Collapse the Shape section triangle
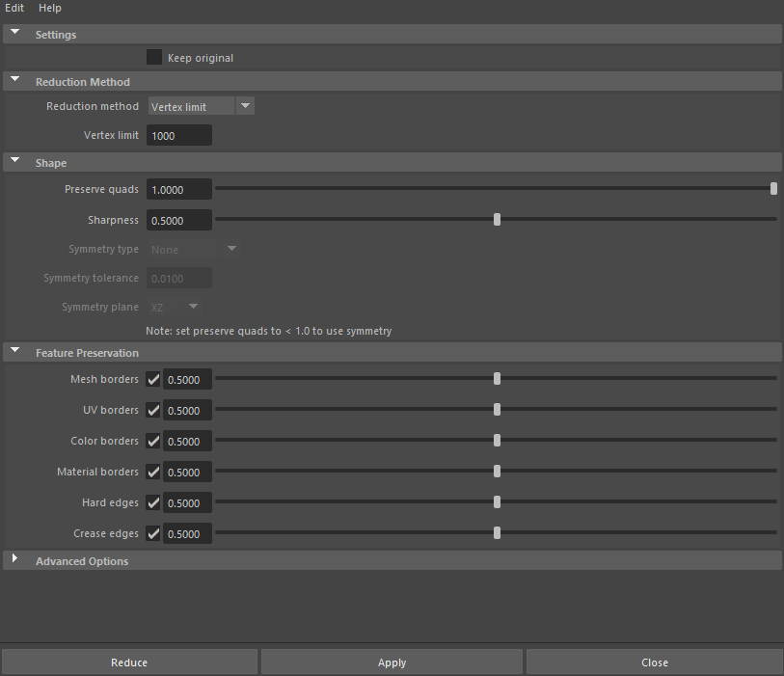 pos(14,161)
